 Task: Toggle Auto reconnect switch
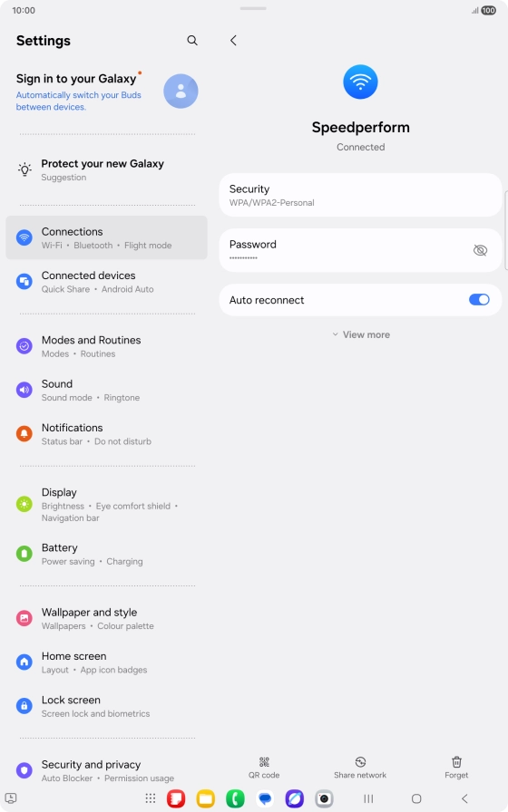tap(479, 300)
